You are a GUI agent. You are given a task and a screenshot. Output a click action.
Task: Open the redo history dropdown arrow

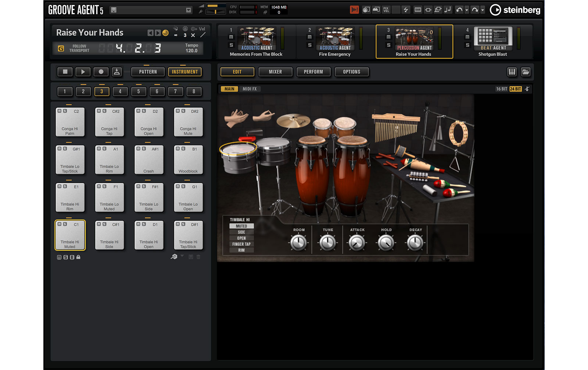click(x=483, y=10)
